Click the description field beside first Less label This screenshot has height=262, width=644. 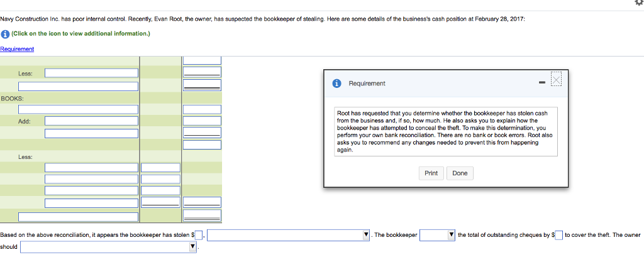coord(92,73)
